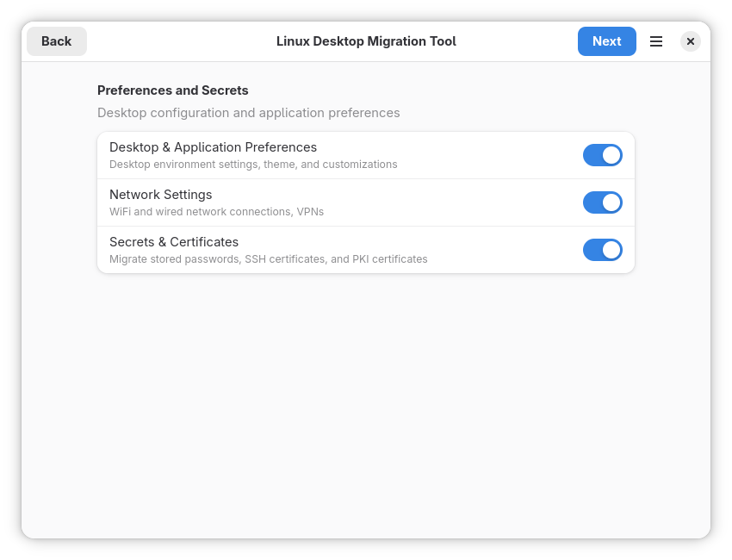Image resolution: width=732 pixels, height=560 pixels.
Task: Toggle the Secrets & Certificates switch
Action: (602, 250)
